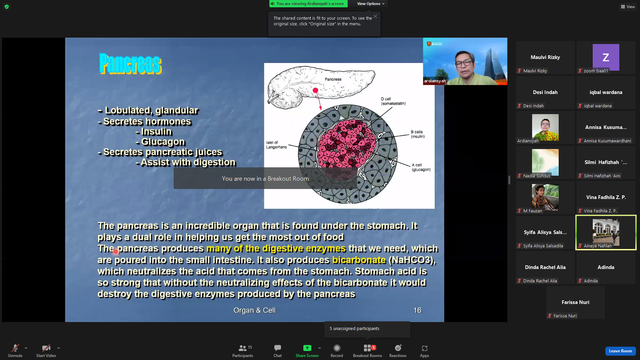
Task: Click the slide number 16
Action: pos(417,310)
